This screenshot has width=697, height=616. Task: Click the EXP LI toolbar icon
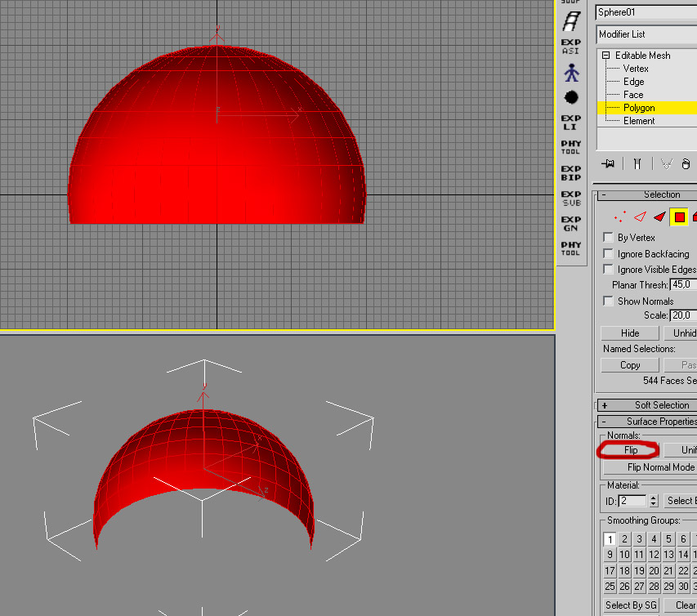pyautogui.click(x=571, y=123)
